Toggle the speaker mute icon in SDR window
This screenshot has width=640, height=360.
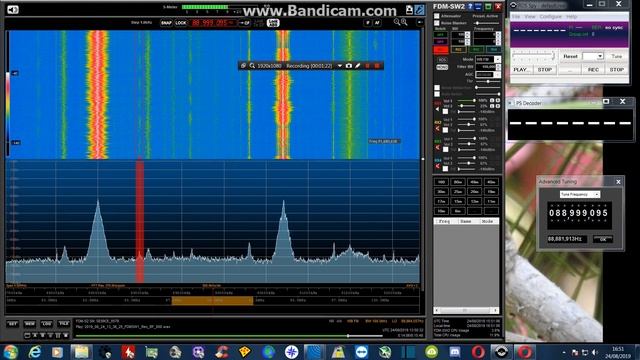tap(13, 9)
